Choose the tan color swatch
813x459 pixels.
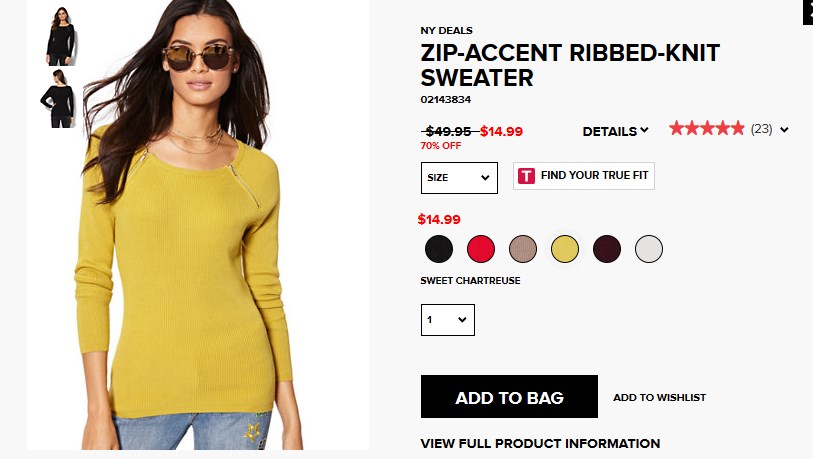click(x=523, y=249)
